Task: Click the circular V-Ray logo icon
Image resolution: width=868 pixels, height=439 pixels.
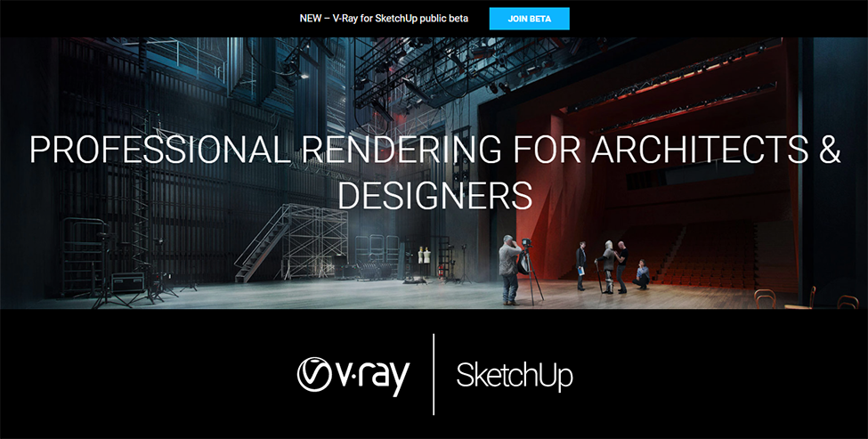Action: pos(314,373)
